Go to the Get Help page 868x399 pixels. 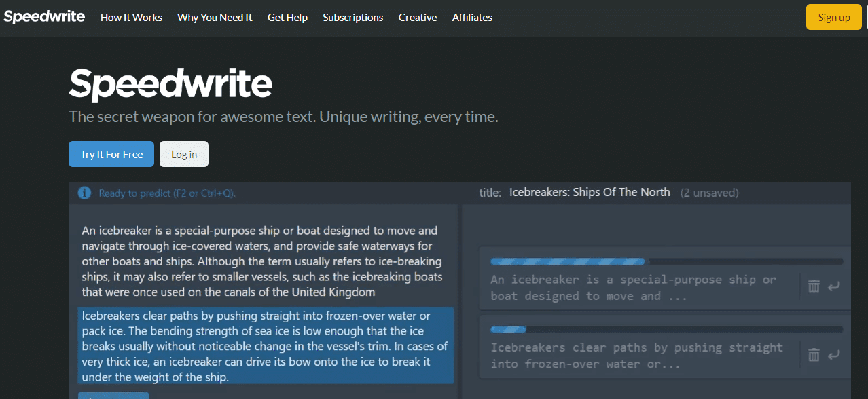(x=287, y=18)
